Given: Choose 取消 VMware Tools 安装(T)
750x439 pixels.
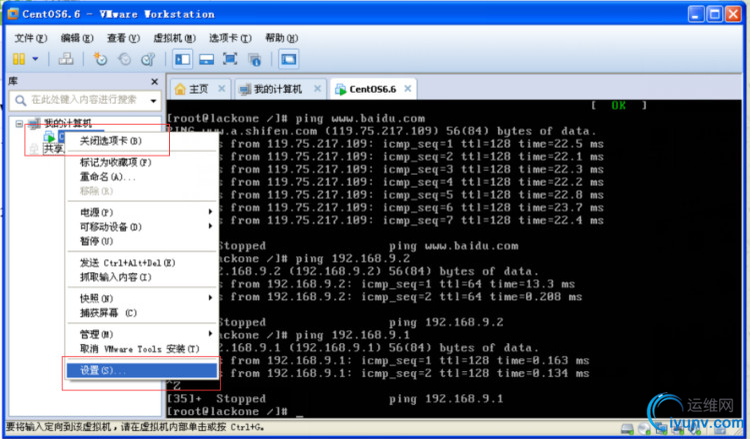Looking at the screenshot, I should 142,349.
